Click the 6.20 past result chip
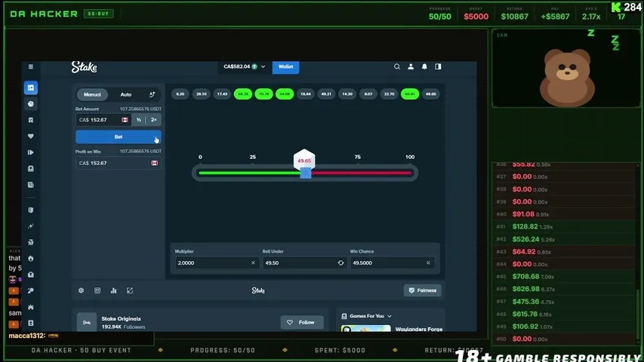 click(180, 94)
